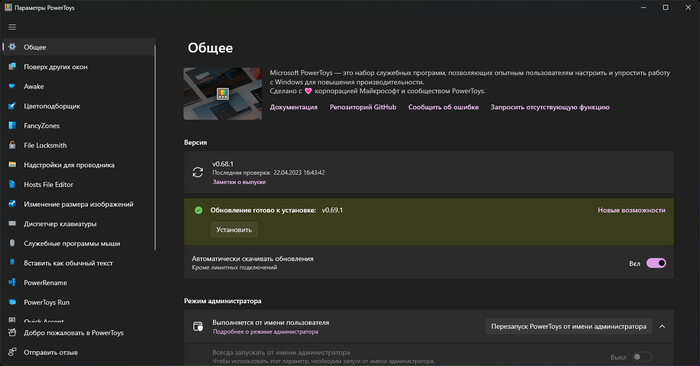Click the Диспетчер клавиатуры keyboard icon
Image resolution: width=700 pixels, height=366 pixels.
click(x=12, y=224)
